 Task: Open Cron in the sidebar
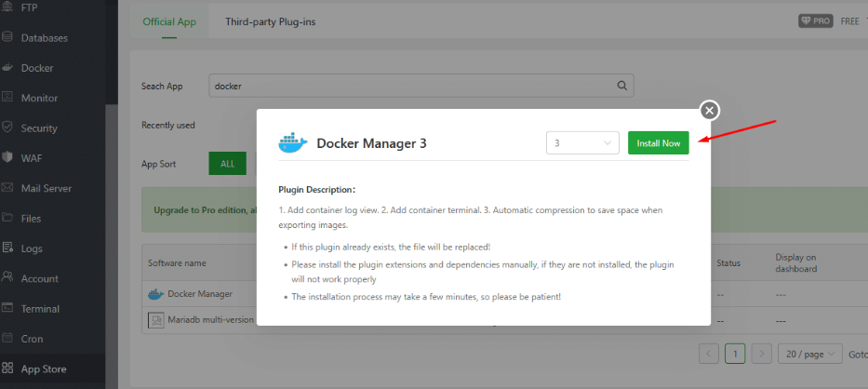32,338
